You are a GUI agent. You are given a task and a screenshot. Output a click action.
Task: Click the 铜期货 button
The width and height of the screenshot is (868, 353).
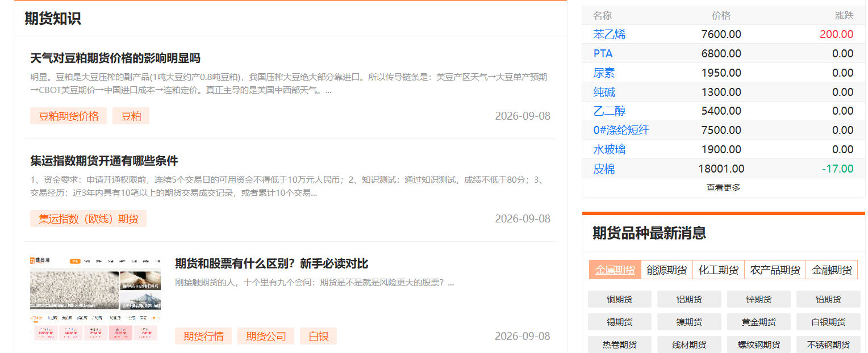pyautogui.click(x=620, y=299)
